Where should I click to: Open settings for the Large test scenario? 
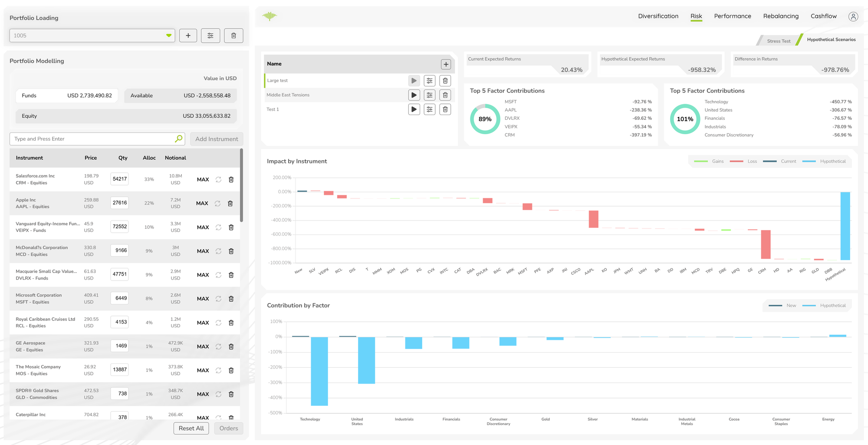coord(429,80)
